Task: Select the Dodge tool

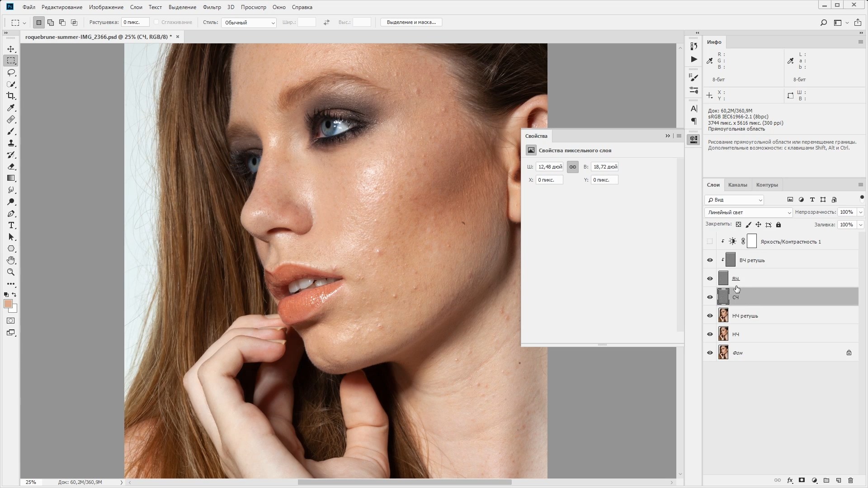Action: point(11,202)
